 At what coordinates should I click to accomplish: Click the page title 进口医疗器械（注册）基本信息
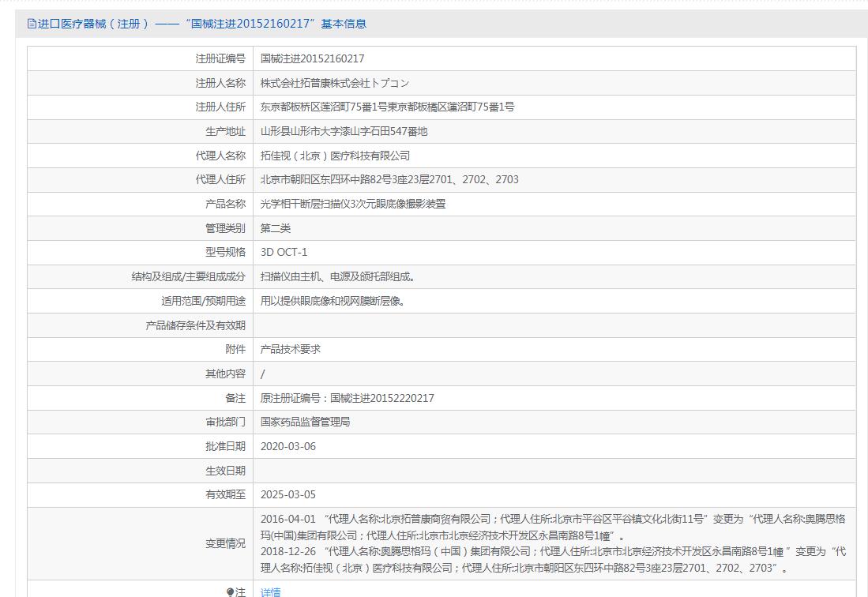202,24
